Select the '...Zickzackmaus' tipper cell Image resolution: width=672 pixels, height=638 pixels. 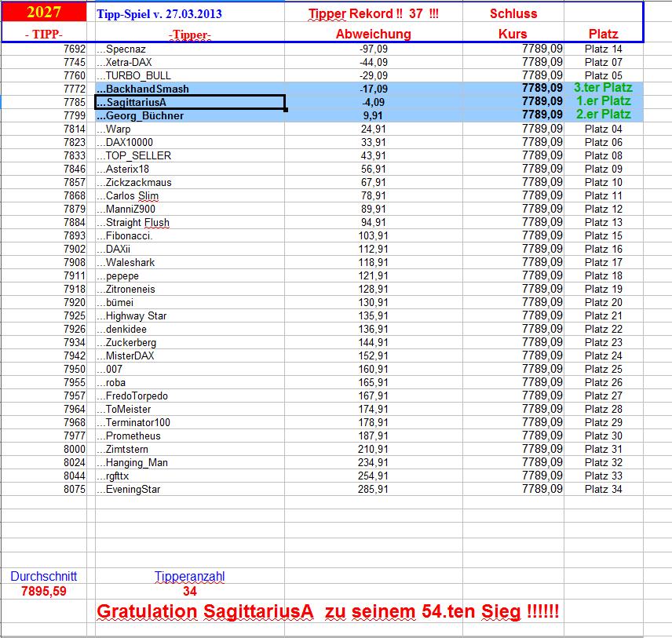pos(189,182)
